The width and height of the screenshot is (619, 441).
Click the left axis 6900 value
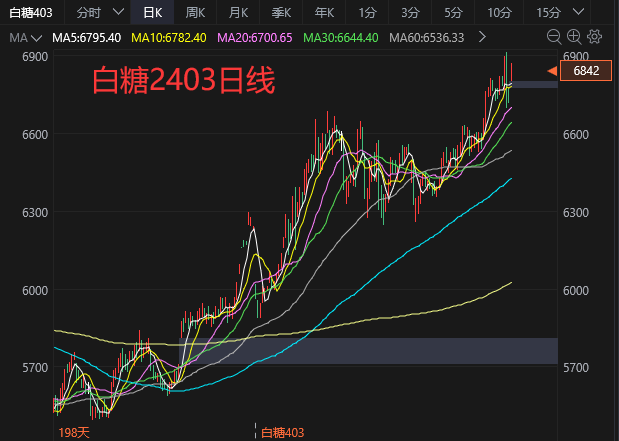pos(35,57)
